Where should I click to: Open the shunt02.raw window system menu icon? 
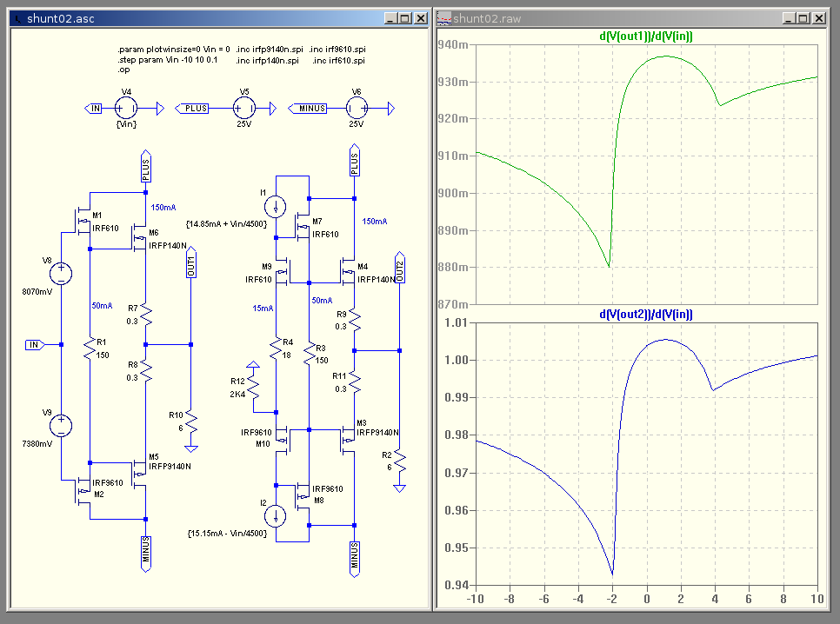(x=443, y=17)
